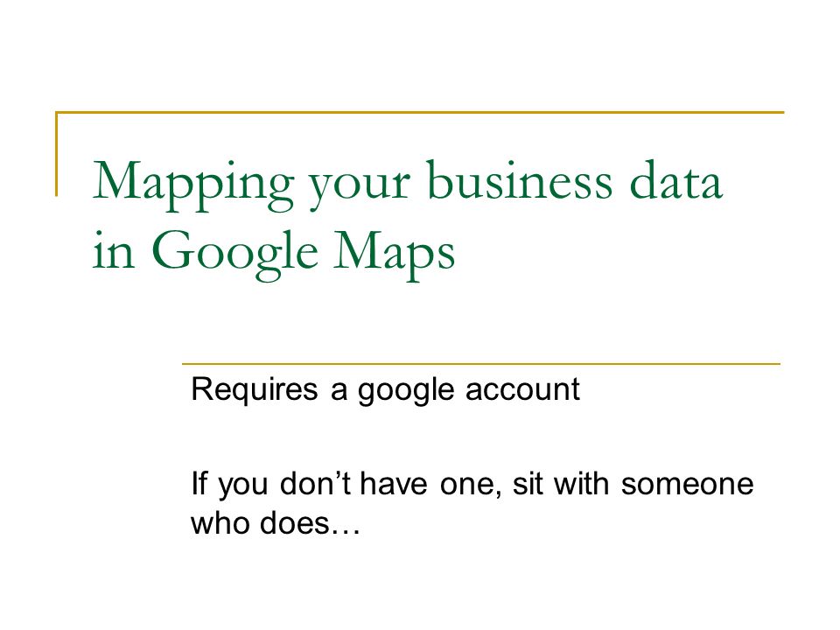Select the word "someone" in the body text

tap(688, 484)
